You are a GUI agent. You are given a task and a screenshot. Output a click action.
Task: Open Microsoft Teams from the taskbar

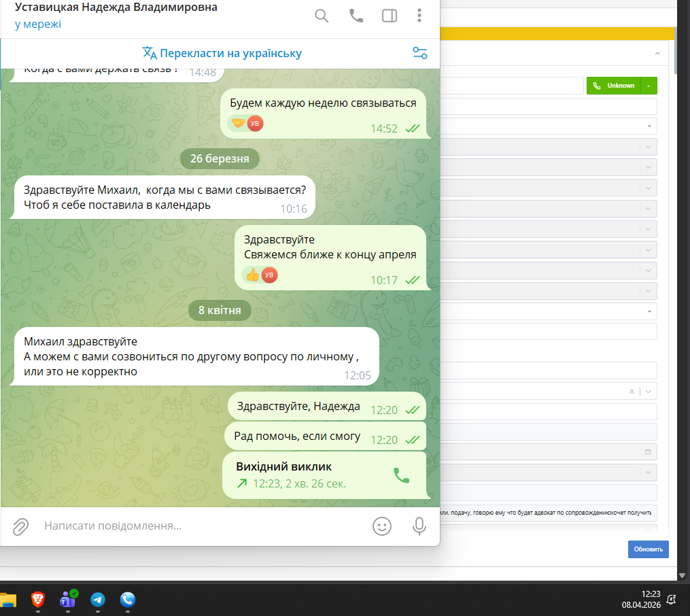pyautogui.click(x=68, y=599)
